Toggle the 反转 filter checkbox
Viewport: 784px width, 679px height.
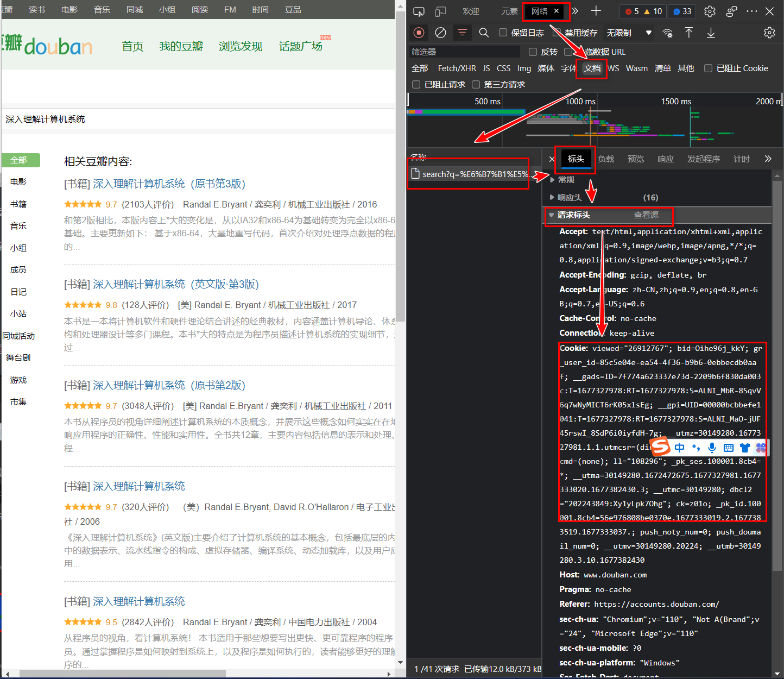pos(533,52)
